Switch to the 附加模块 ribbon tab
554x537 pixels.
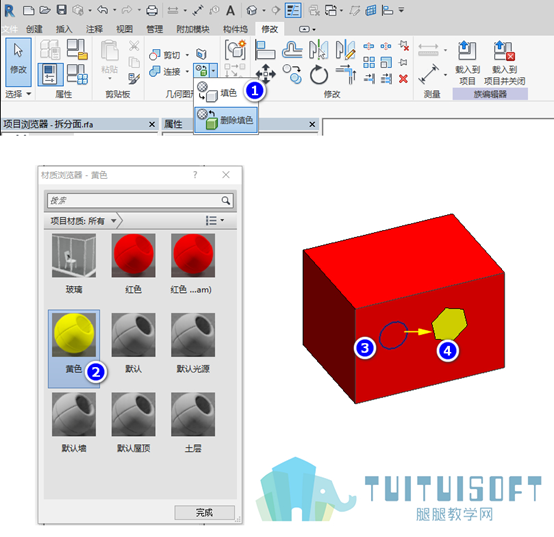(x=193, y=29)
